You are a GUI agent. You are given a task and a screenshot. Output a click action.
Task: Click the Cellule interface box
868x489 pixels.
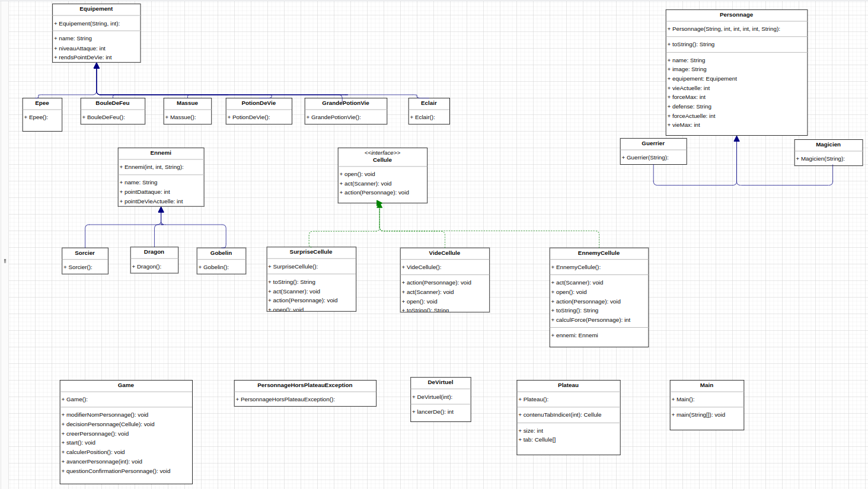[382, 175]
